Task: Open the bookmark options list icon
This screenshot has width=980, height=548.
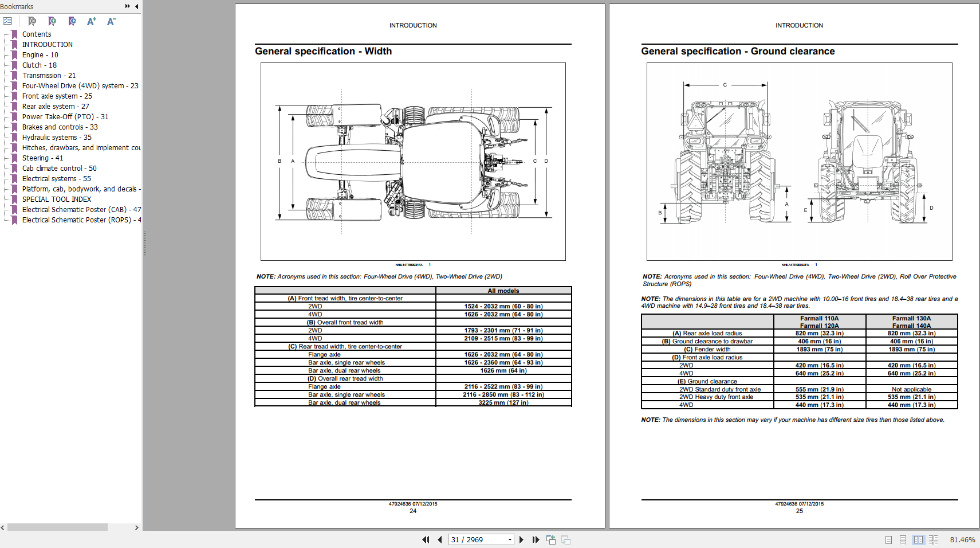Action: pos(7,21)
